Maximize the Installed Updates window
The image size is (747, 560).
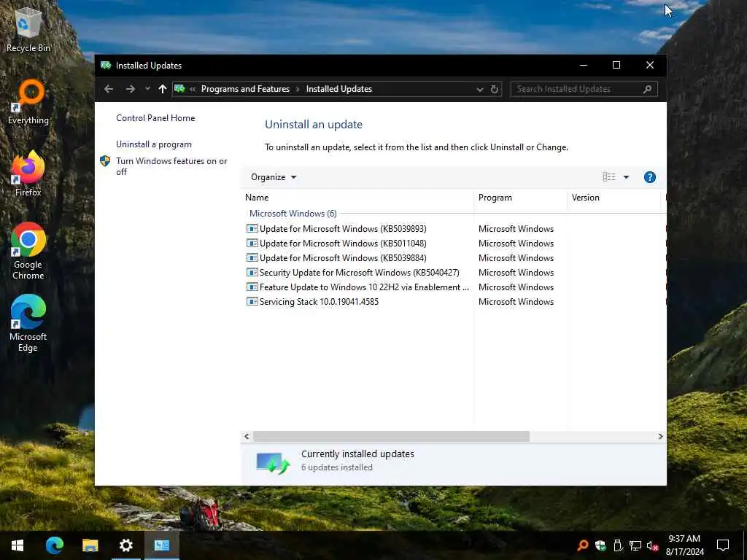click(616, 65)
